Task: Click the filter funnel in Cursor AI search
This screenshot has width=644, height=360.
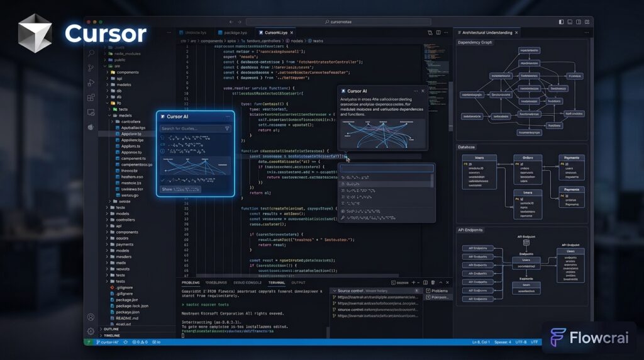Action: [x=227, y=128]
